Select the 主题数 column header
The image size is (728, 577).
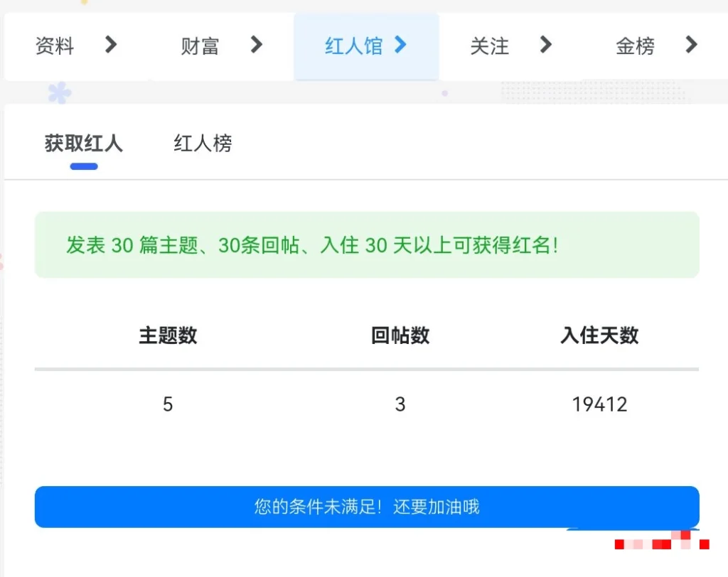click(x=168, y=335)
